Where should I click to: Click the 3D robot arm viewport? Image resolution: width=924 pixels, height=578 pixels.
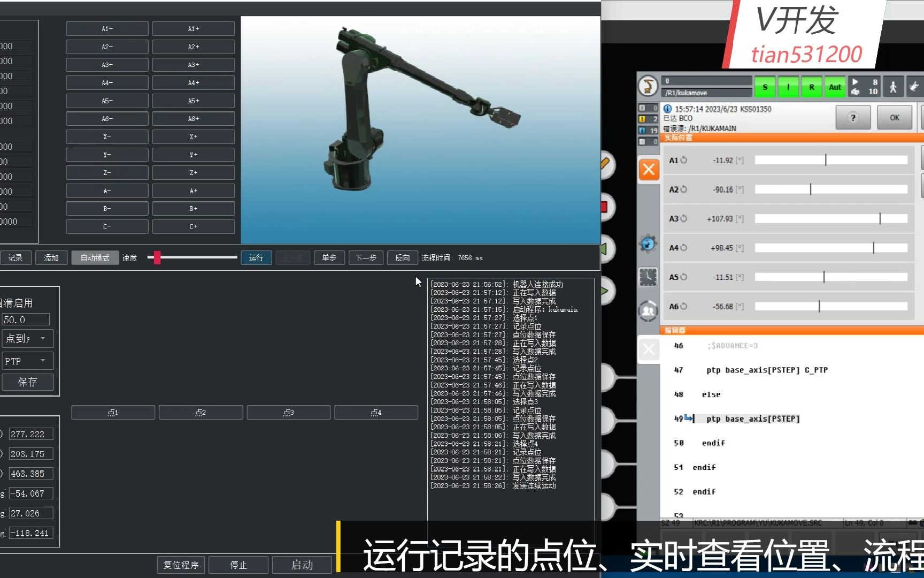click(420, 130)
